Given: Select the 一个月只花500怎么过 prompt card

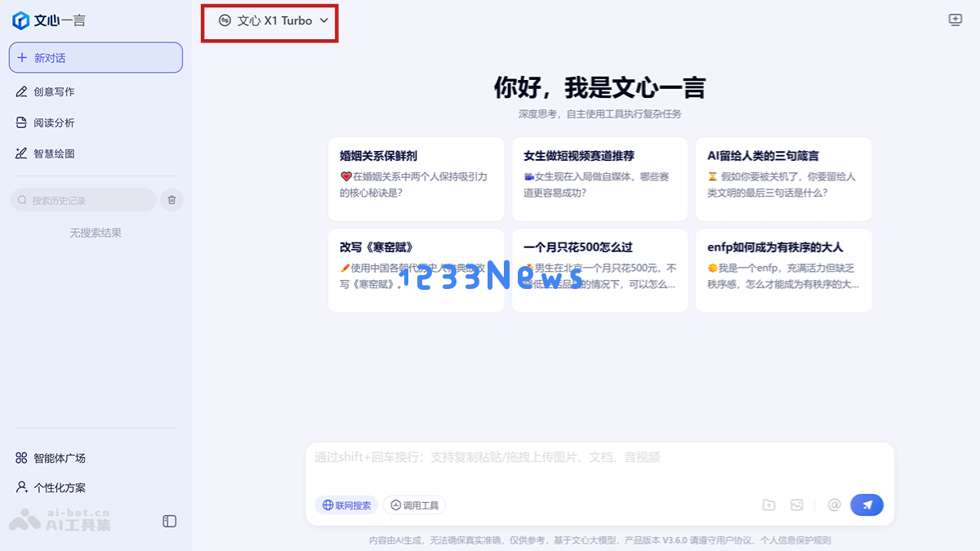Looking at the screenshot, I should [600, 270].
